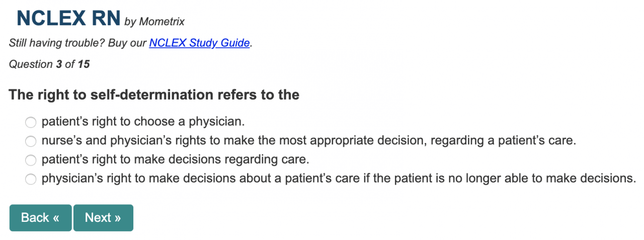Click the answer text "patient's right to choose a physician."
The height and width of the screenshot is (240, 644).
click(x=143, y=121)
